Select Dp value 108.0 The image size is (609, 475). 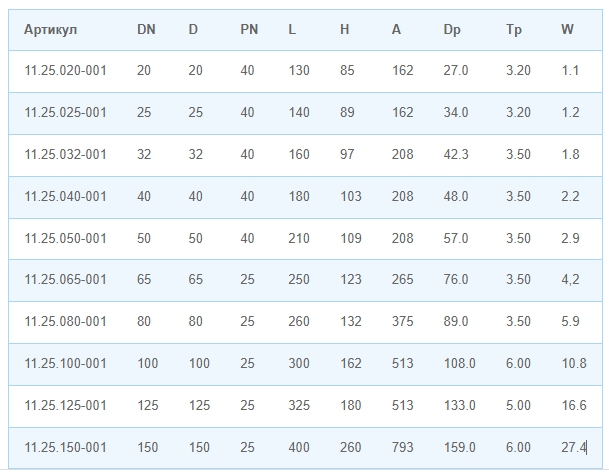click(x=459, y=364)
